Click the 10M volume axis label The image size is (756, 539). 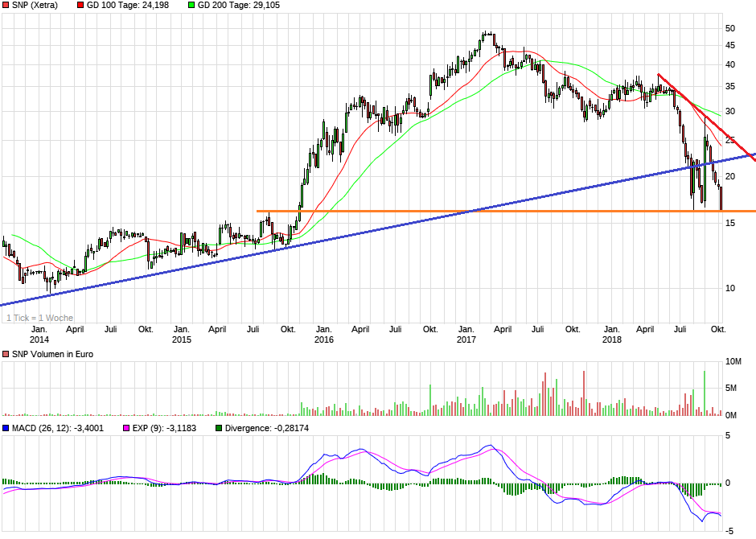pos(733,361)
